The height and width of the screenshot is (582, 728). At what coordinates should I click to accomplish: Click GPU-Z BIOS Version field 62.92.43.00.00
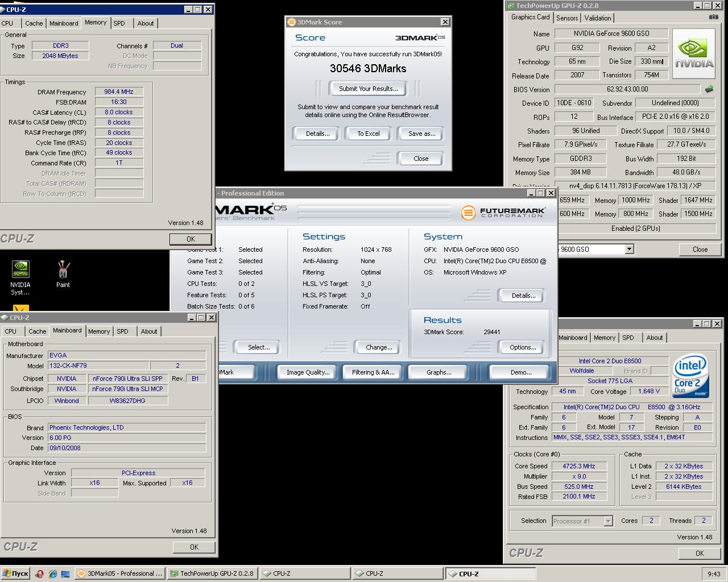click(627, 89)
